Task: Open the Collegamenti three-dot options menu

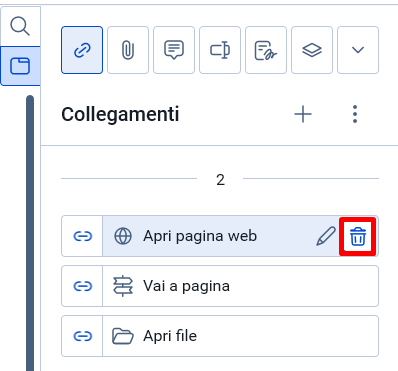Action: click(355, 114)
